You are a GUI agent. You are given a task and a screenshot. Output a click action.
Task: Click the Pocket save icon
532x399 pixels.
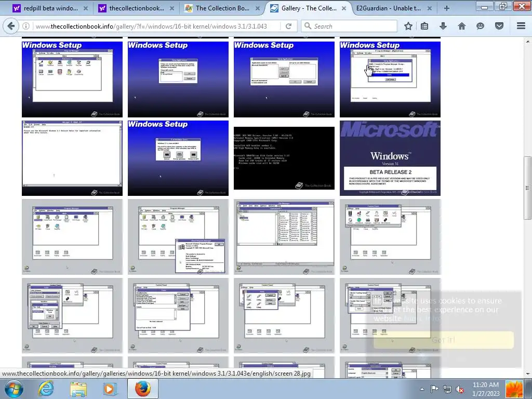499,26
